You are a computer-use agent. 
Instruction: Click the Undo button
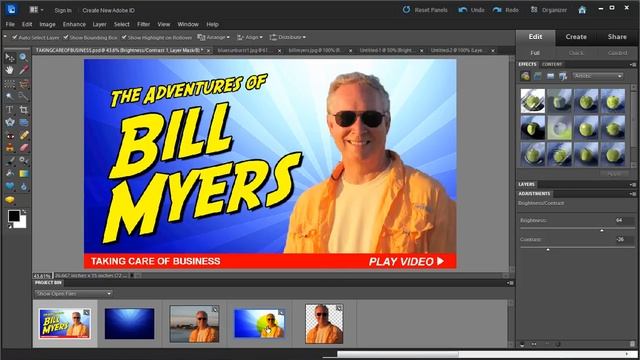[471, 10]
